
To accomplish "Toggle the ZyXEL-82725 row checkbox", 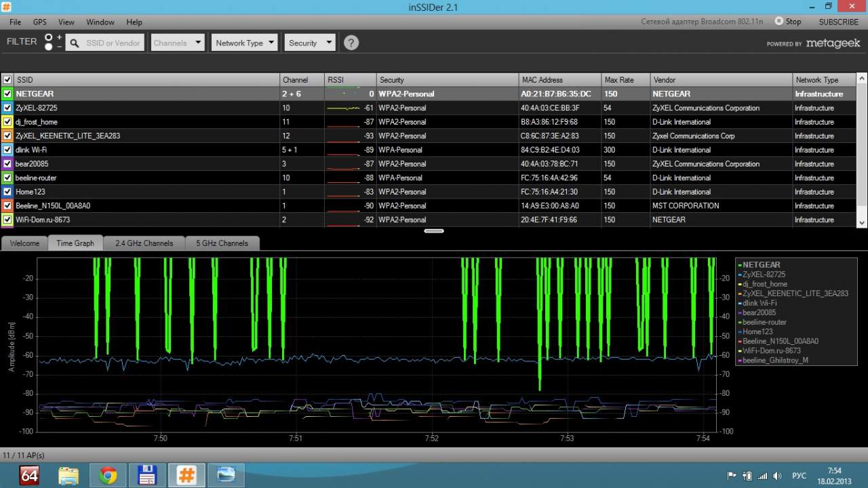I will coord(7,108).
